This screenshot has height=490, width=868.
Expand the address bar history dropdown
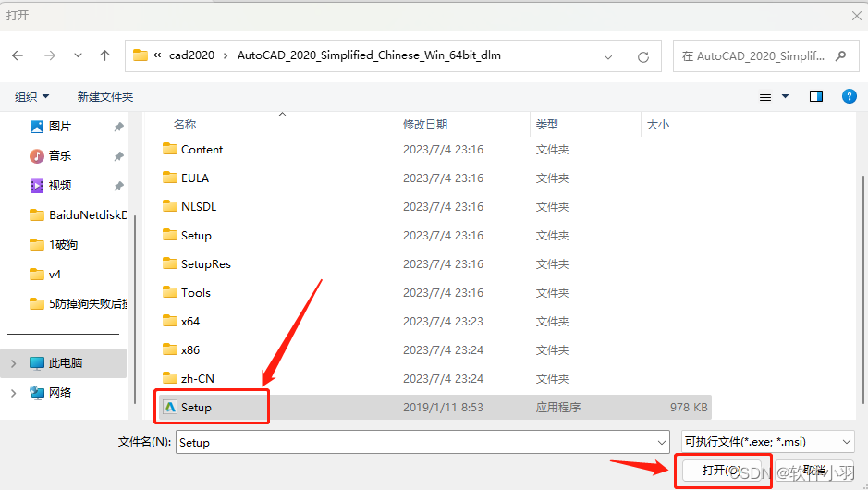(608, 56)
